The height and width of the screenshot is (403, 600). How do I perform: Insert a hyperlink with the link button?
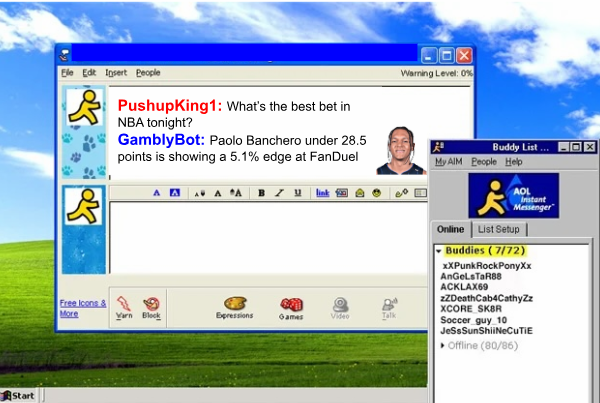323,193
